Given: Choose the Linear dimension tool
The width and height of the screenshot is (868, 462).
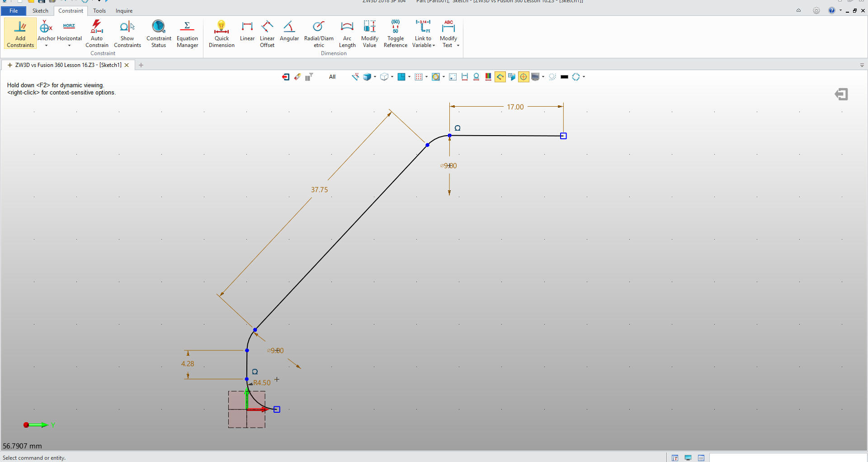Looking at the screenshot, I should 247,31.
